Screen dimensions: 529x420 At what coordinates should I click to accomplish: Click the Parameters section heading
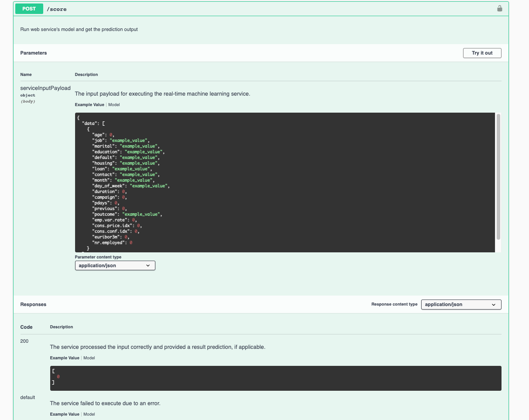(x=34, y=53)
